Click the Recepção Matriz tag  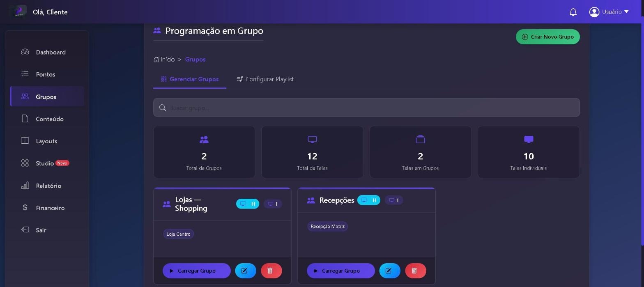(328, 226)
